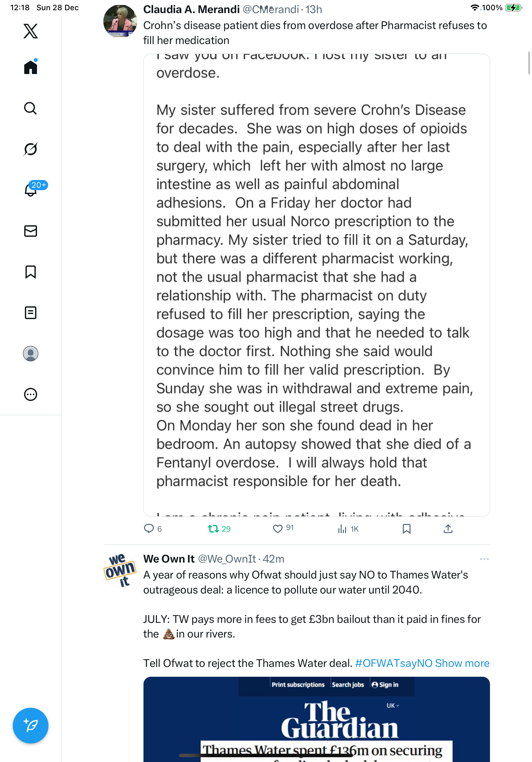Compose a new post
The height and width of the screenshot is (762, 532).
coord(31,725)
